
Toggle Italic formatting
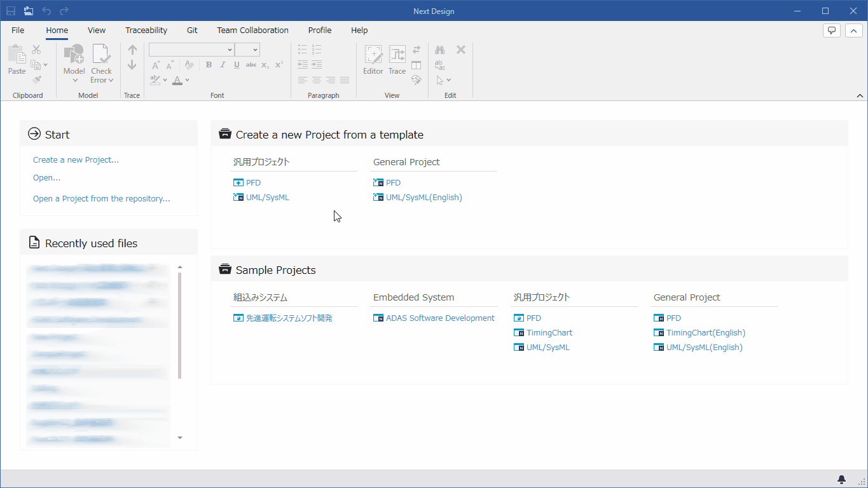tap(223, 65)
